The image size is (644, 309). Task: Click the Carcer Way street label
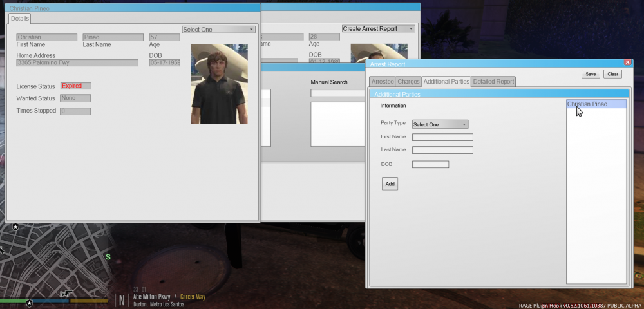[x=193, y=297]
